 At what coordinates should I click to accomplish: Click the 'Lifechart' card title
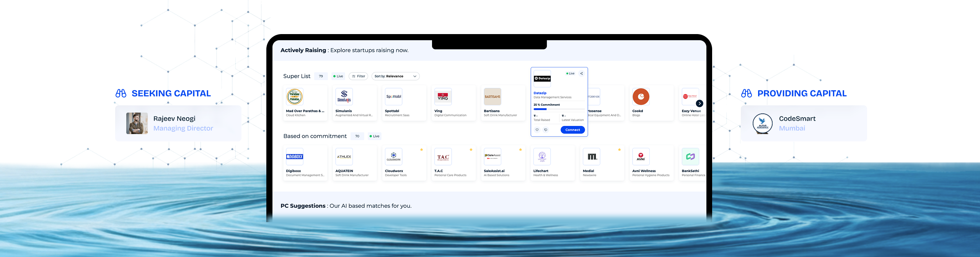pyautogui.click(x=541, y=171)
